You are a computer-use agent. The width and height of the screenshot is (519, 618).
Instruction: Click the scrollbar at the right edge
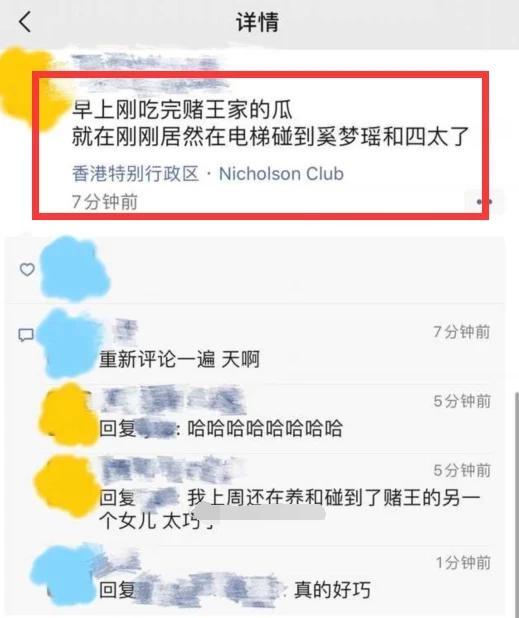tap(516, 501)
